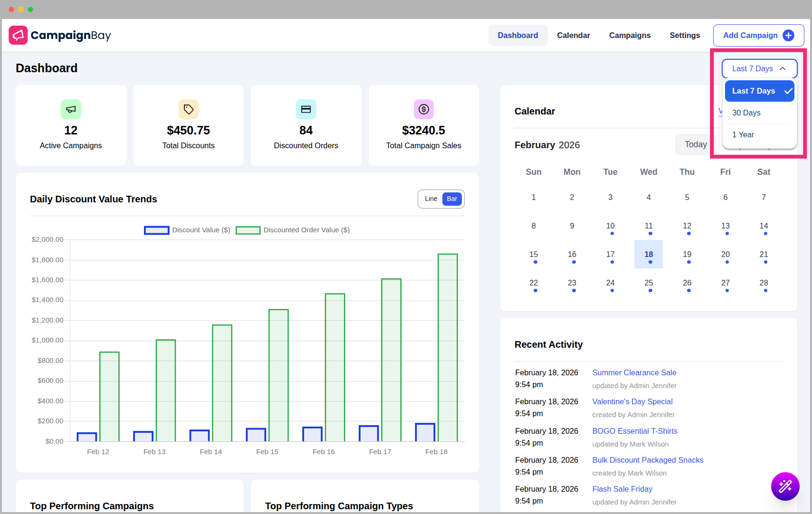Click the CampaignBay megaphone logo icon

[18, 35]
